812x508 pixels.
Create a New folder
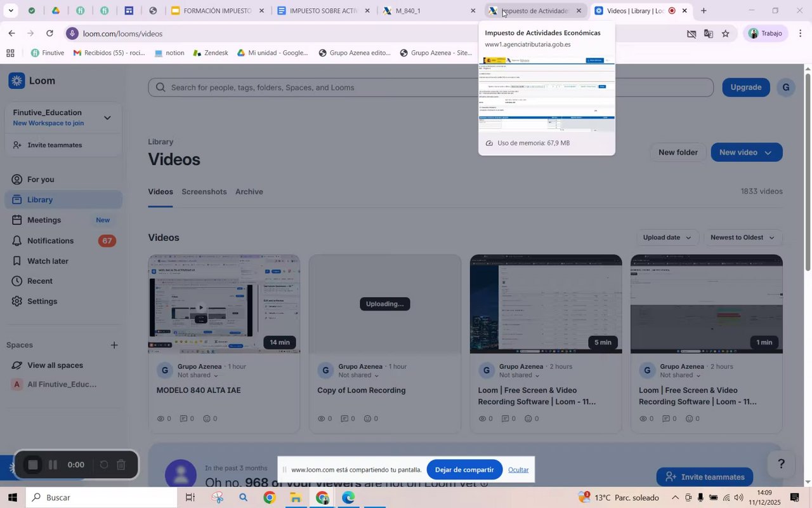click(678, 152)
